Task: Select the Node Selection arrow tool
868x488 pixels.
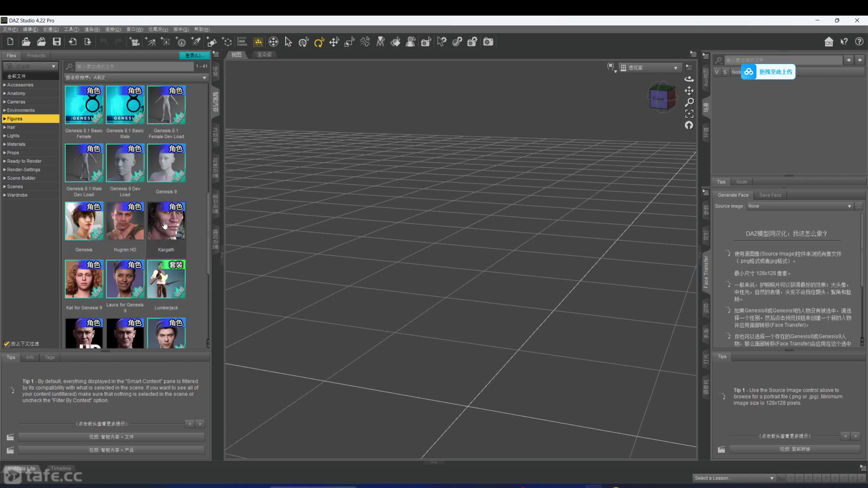Action: [288, 42]
